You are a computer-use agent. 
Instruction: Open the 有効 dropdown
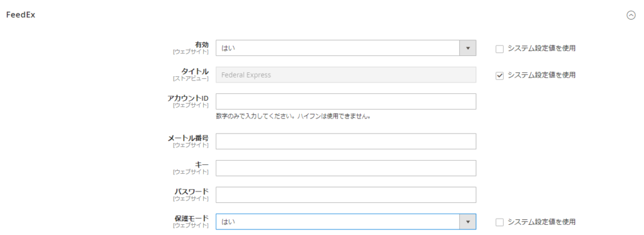click(346, 48)
